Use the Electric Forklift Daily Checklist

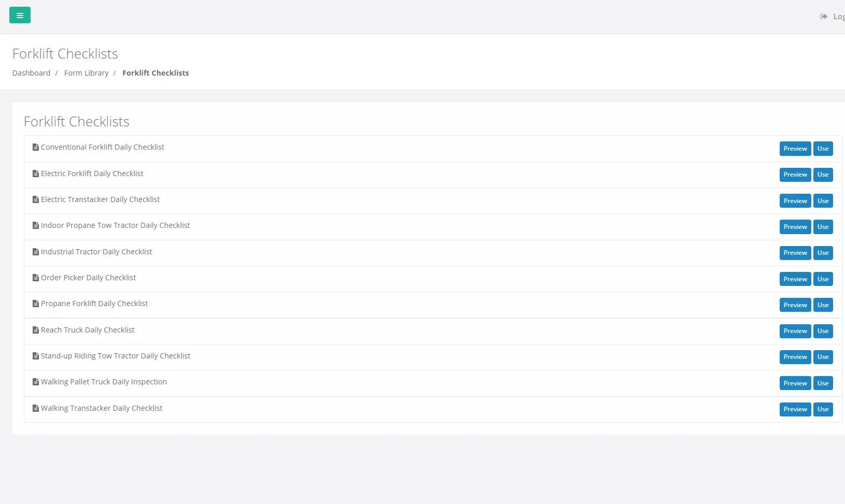coord(823,175)
